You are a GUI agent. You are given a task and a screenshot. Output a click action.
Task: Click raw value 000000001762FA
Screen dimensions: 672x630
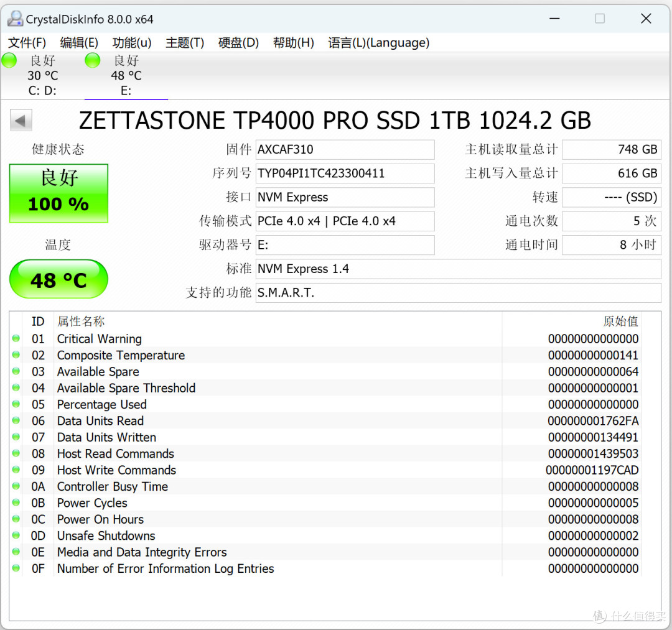(593, 421)
